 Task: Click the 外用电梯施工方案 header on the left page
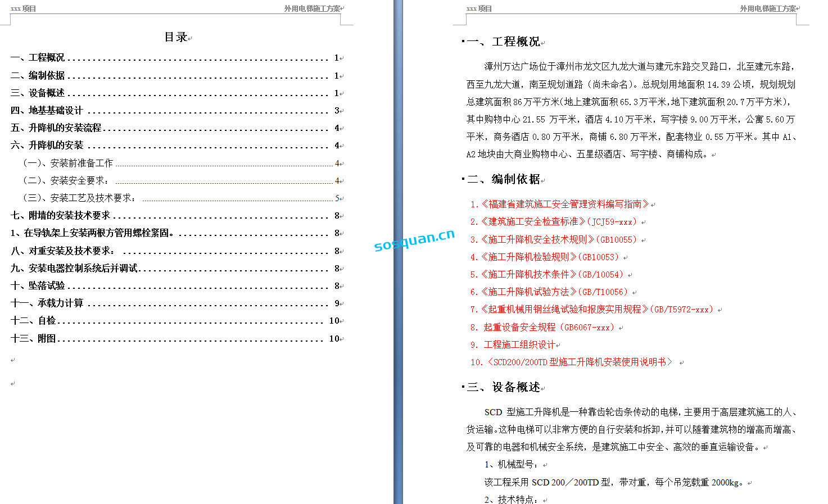312,8
